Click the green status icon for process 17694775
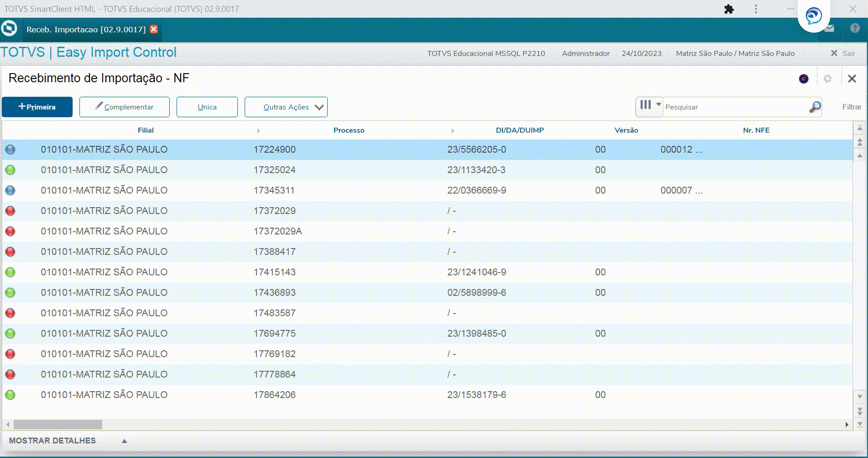The height and width of the screenshot is (458, 868). tap(10, 334)
